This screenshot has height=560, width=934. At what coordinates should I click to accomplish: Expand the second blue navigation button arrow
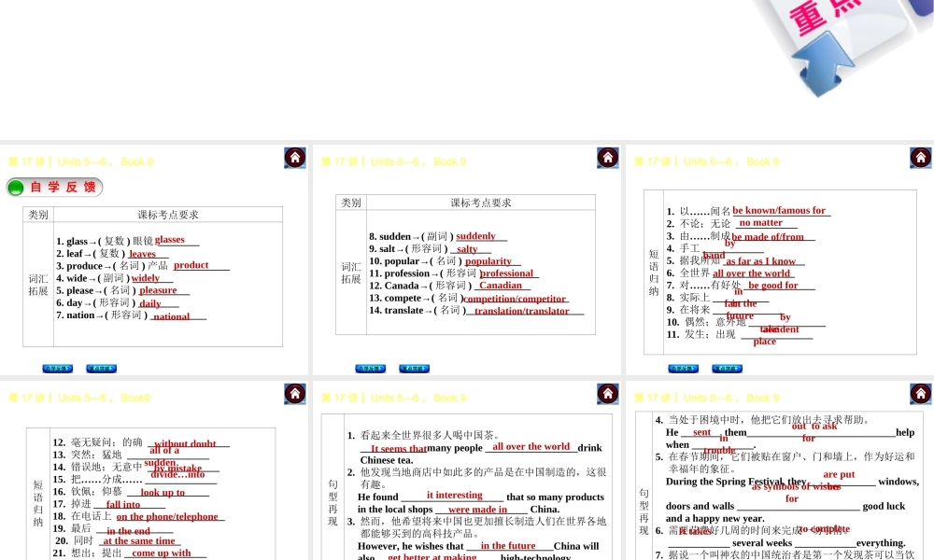[101, 368]
